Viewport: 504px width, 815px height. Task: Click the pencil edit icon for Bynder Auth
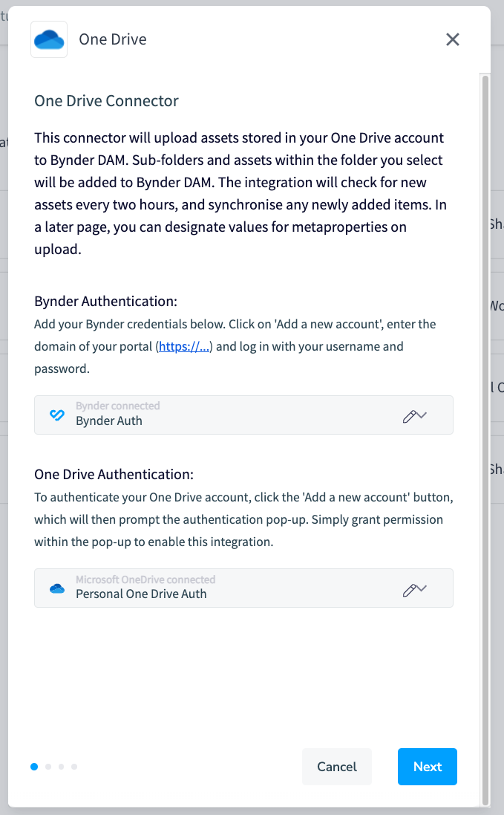pos(410,416)
